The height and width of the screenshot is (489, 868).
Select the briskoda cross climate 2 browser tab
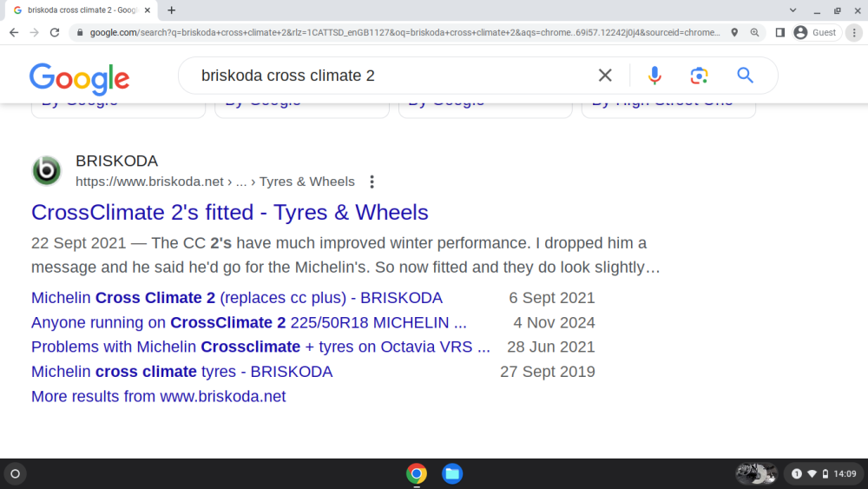82,10
